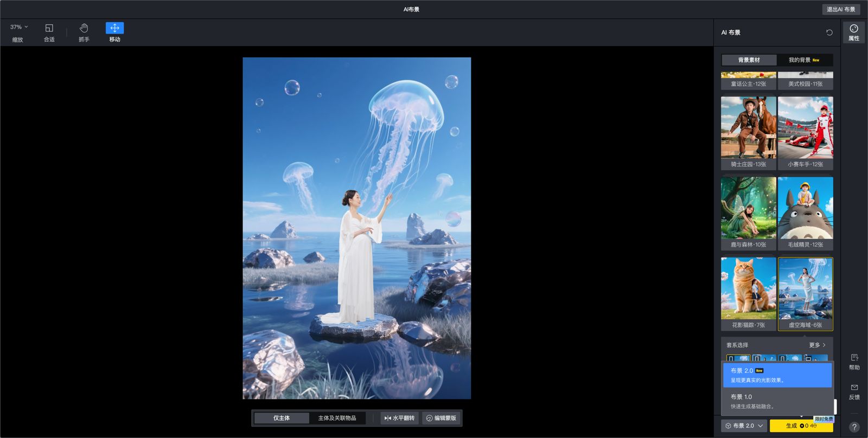Select the 花影猫踪 background thumbnail
Viewport: 868px width, 438px height.
[748, 293]
